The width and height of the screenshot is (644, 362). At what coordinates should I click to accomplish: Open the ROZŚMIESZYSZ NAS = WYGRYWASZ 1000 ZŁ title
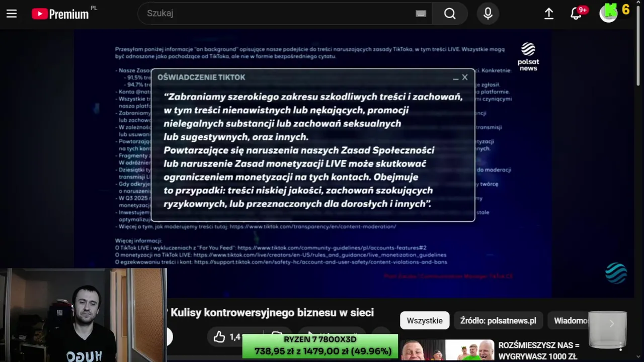tap(538, 351)
